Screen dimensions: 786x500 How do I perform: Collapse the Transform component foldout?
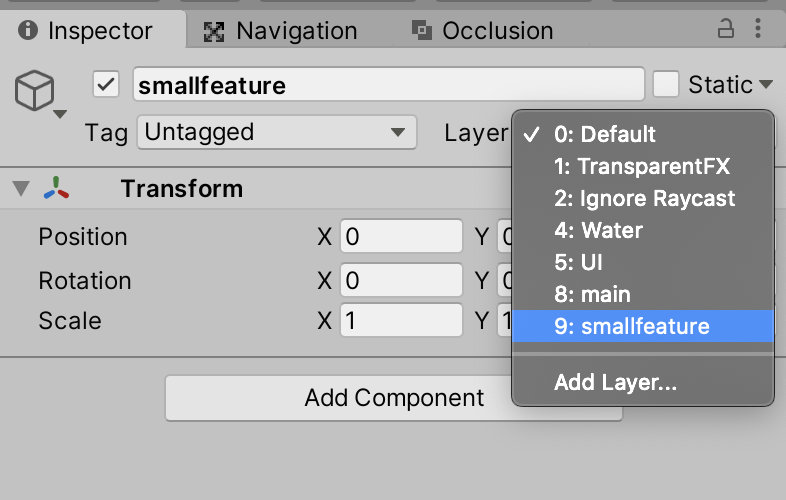click(x=20, y=188)
